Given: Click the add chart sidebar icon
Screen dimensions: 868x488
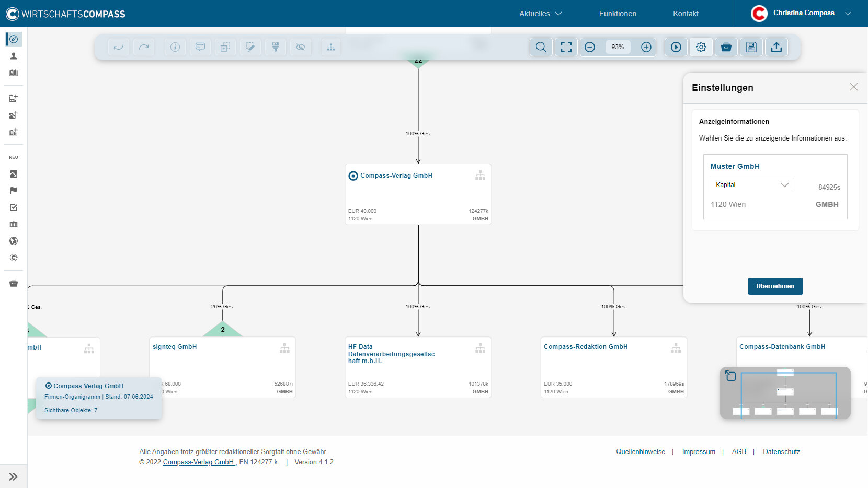Looking at the screenshot, I should click(14, 98).
